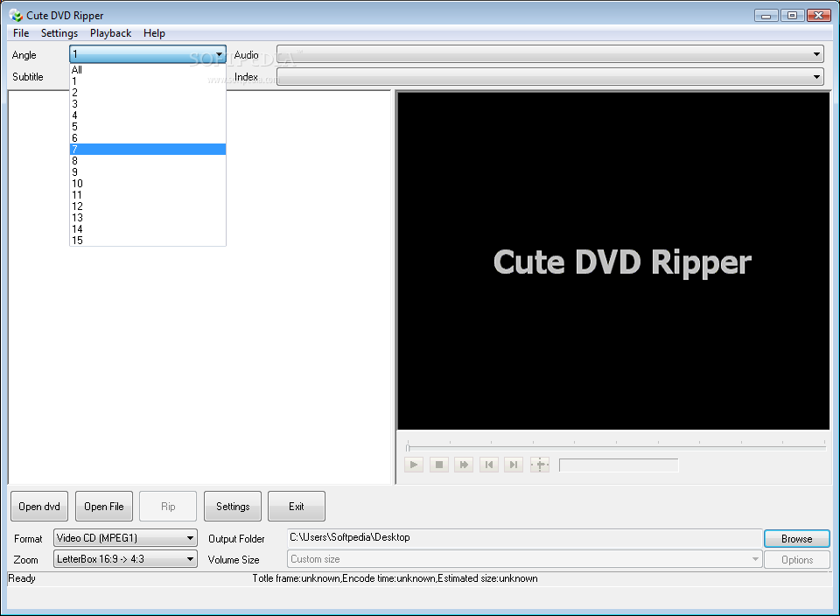This screenshot has height=616, width=840.
Task: Select angle 12 in the list
Action: click(148, 206)
